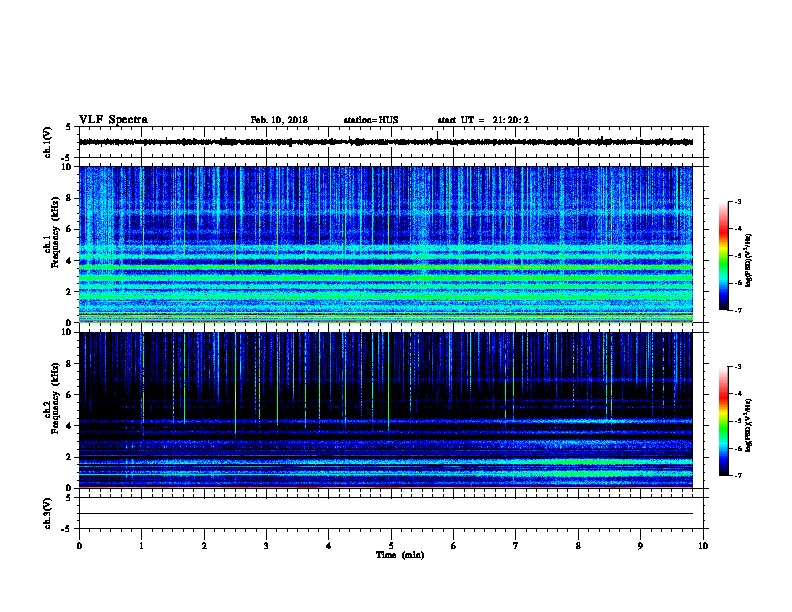Click the "ch.1(V)" axis label
Screen dimensions: 792x612
tap(48, 142)
